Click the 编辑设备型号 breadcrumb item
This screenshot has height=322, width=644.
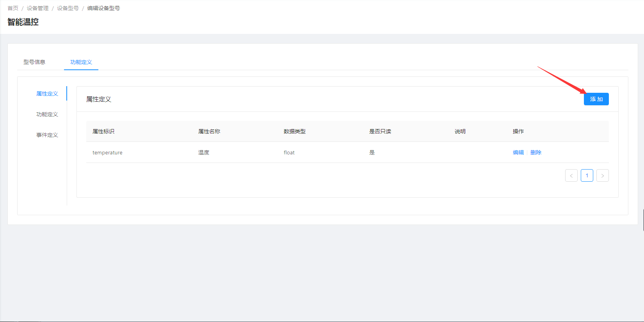(x=103, y=8)
